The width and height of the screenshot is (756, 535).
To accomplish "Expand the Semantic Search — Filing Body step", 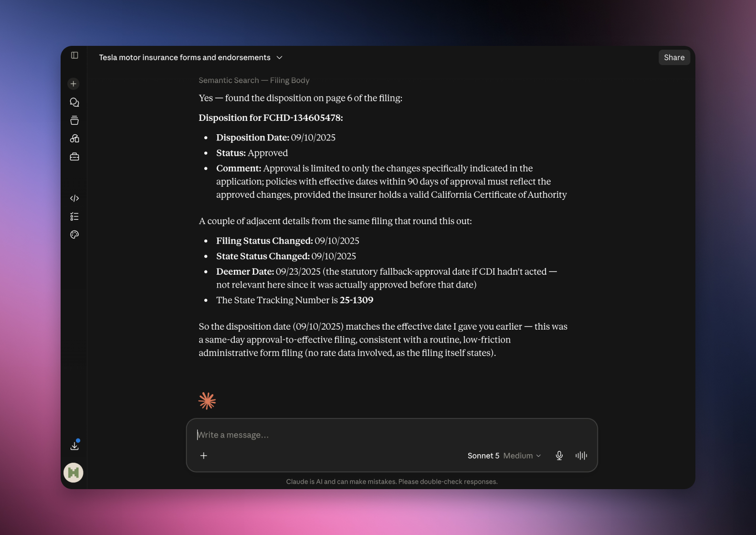I will (x=254, y=80).
